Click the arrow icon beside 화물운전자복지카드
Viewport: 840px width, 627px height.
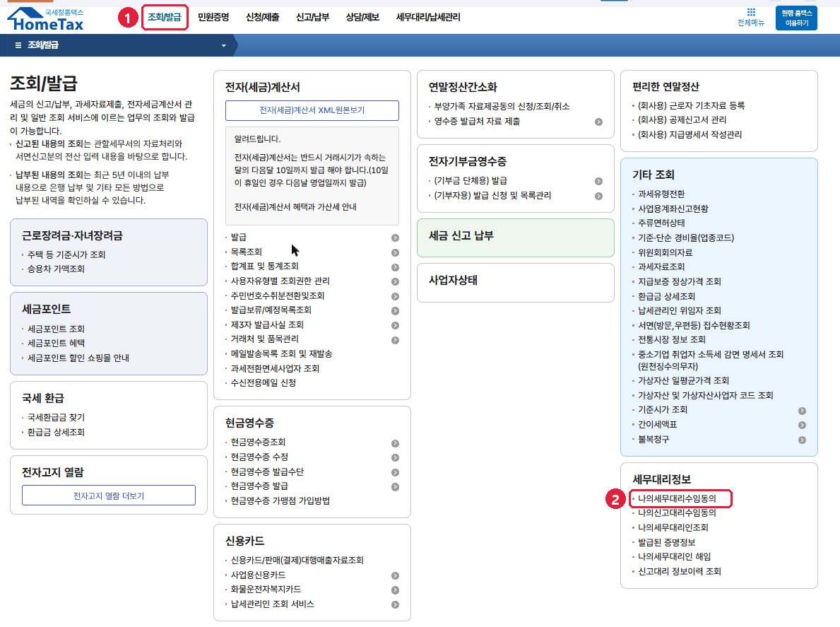click(395, 590)
